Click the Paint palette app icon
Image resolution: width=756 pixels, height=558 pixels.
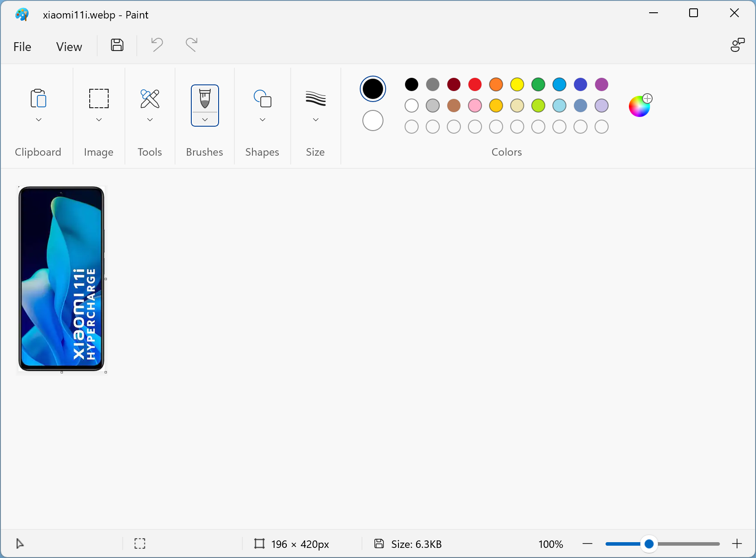[x=22, y=15]
